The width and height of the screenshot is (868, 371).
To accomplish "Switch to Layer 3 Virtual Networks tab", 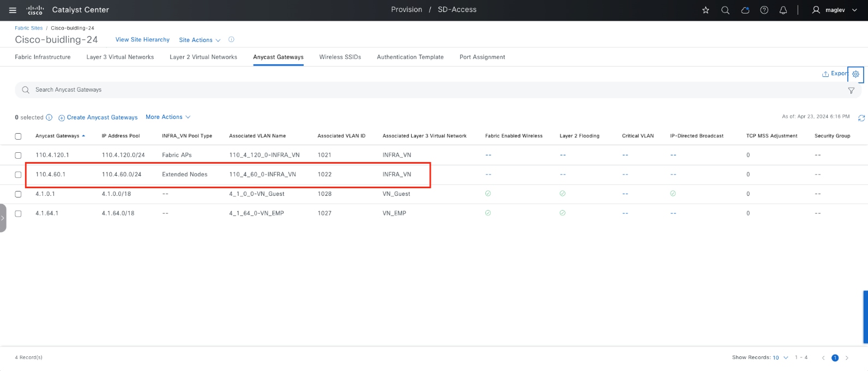I will (120, 57).
